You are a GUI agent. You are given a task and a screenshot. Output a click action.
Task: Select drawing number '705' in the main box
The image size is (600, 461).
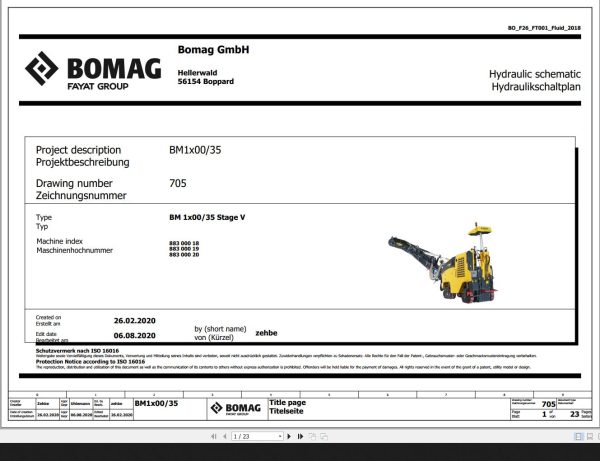pyautogui.click(x=178, y=183)
